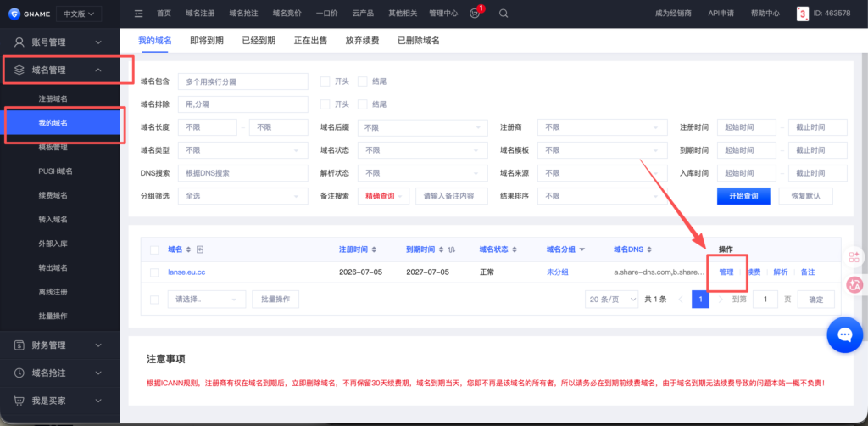Check 结尾 box for 域名排除
868x426 pixels.
[363, 104]
